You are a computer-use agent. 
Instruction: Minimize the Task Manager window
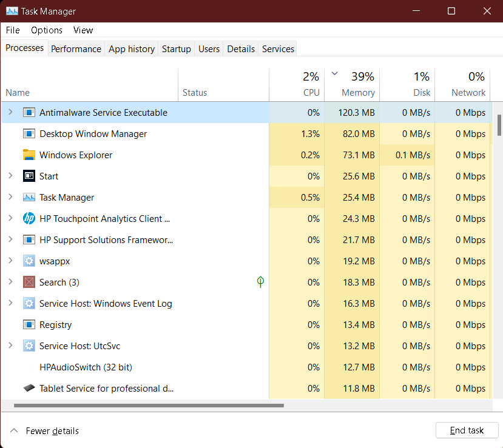click(416, 11)
